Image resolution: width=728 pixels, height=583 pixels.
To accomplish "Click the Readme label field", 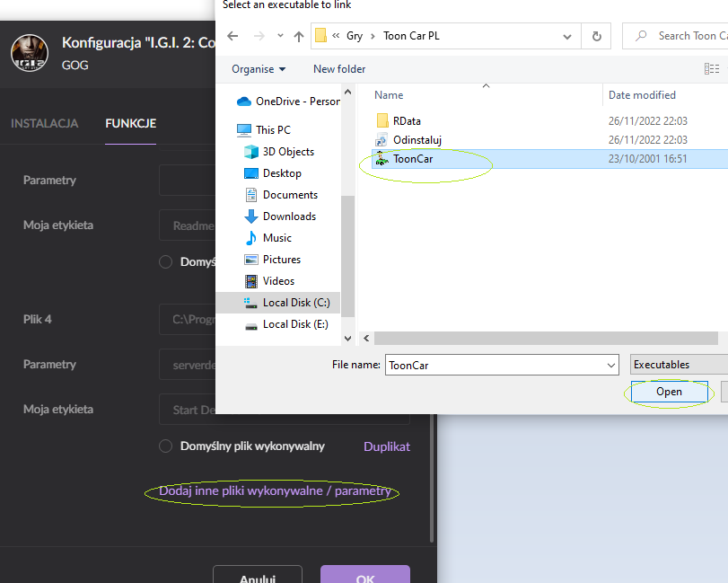I will tap(188, 225).
